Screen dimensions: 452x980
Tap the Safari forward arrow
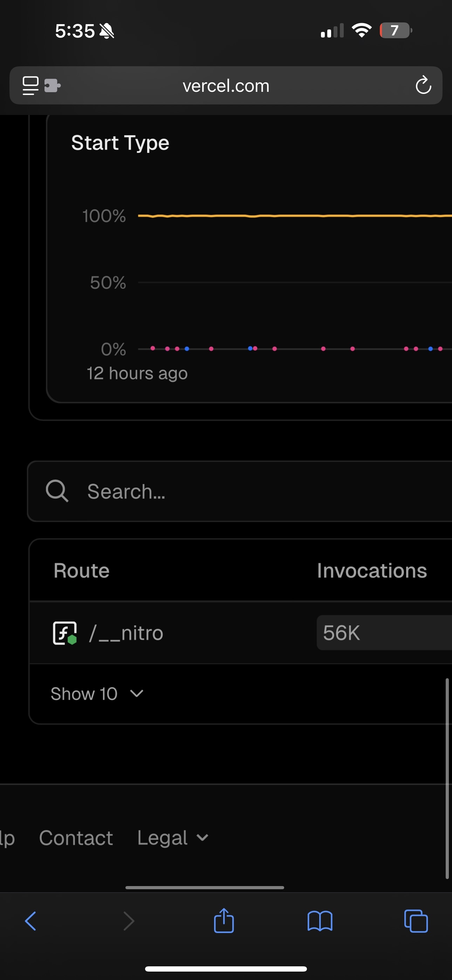click(129, 921)
